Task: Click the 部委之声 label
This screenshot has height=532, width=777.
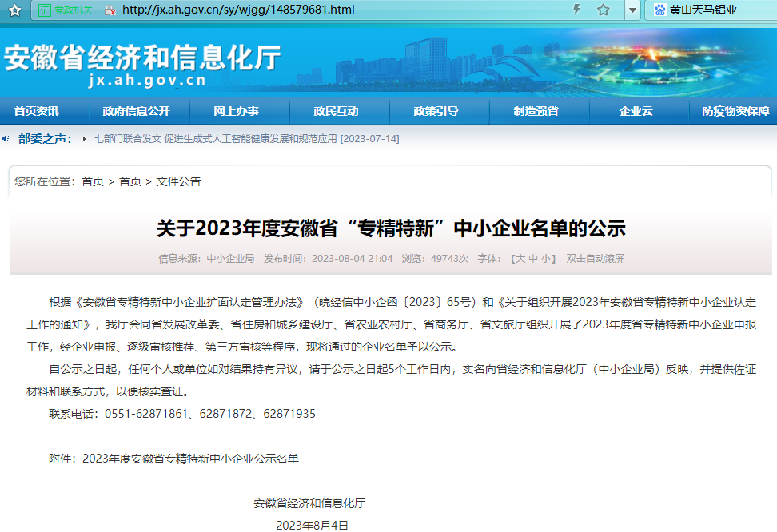Action: [45, 139]
